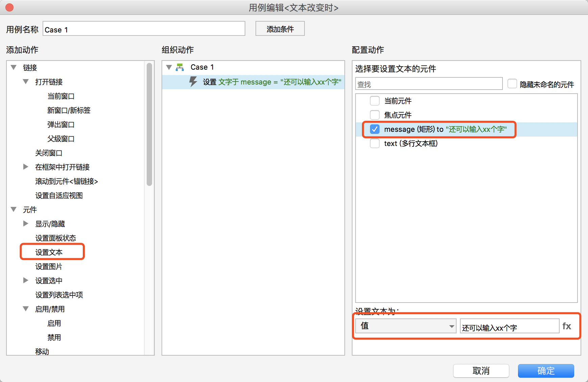Click the 焦点元件 label

click(398, 115)
